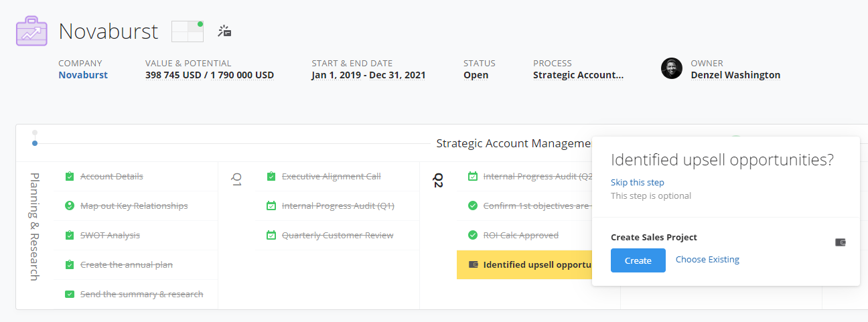Open the ROI Calc Approved step

[x=521, y=236]
